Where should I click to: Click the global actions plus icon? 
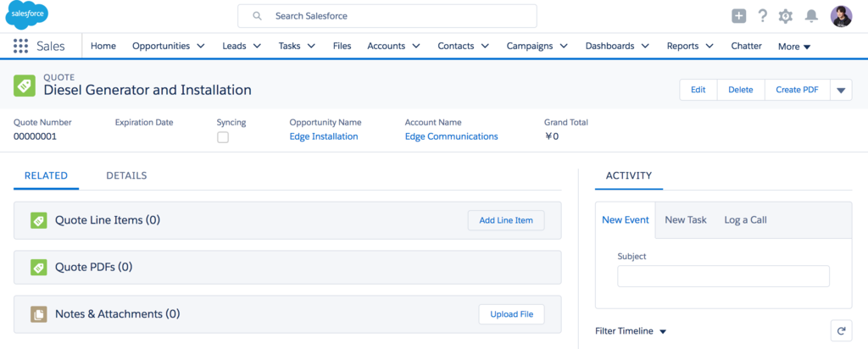pyautogui.click(x=738, y=16)
